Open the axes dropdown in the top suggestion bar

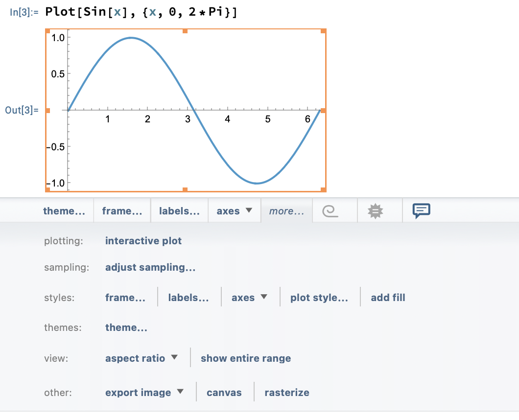(234, 210)
